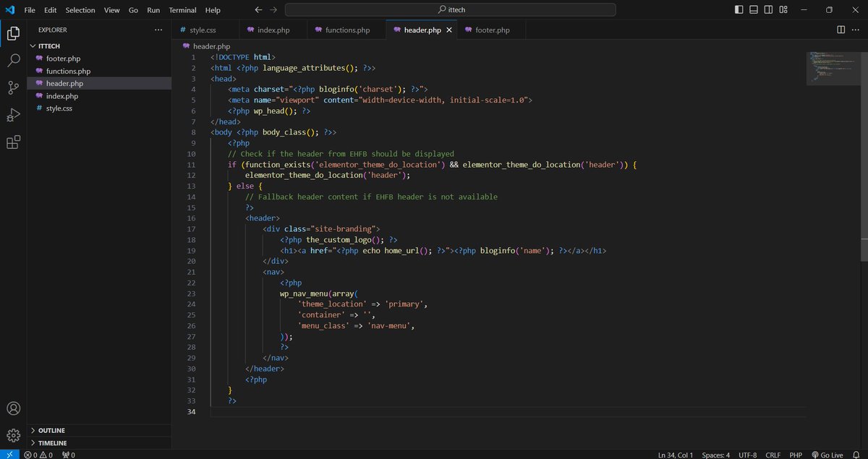Open the Go menu
Viewport: 868px width, 459px height.
coord(133,10)
